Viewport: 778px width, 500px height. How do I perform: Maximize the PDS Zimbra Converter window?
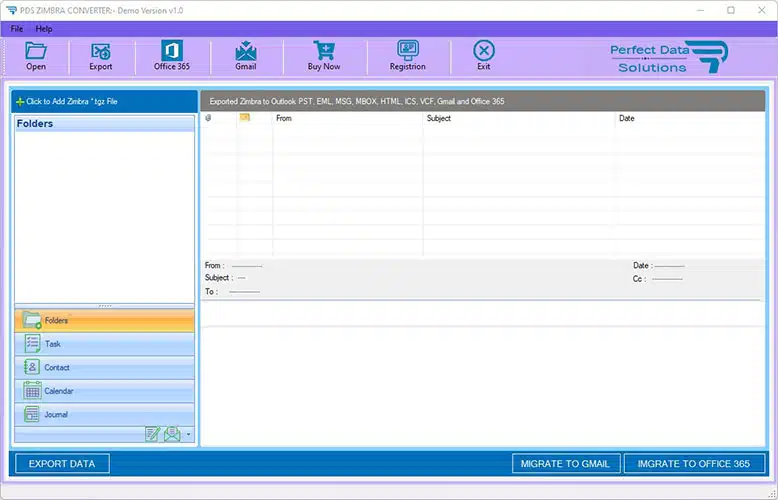click(731, 10)
